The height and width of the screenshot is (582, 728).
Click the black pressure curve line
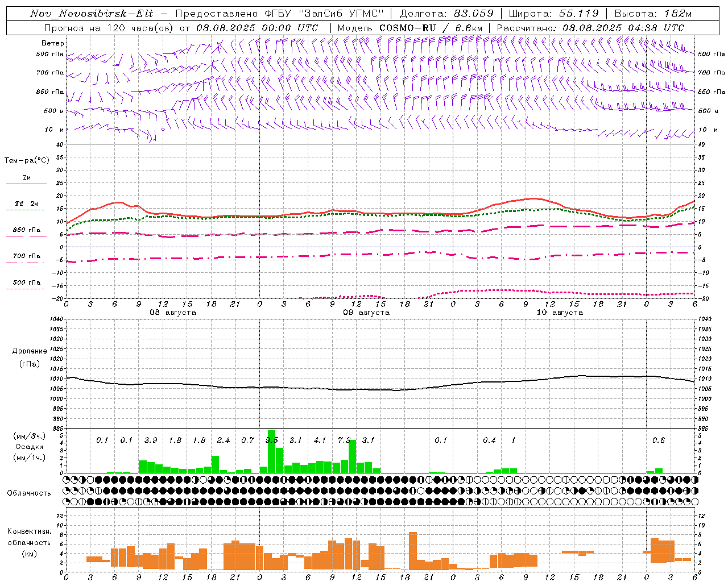click(380, 389)
